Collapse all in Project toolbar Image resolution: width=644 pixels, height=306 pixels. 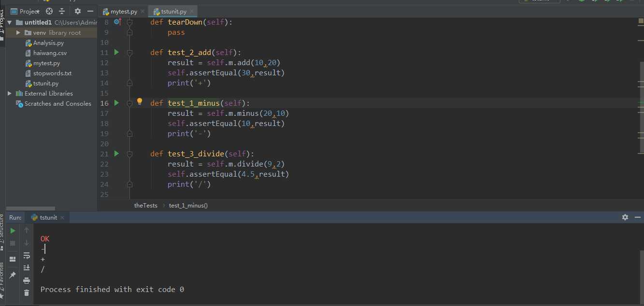(x=62, y=11)
